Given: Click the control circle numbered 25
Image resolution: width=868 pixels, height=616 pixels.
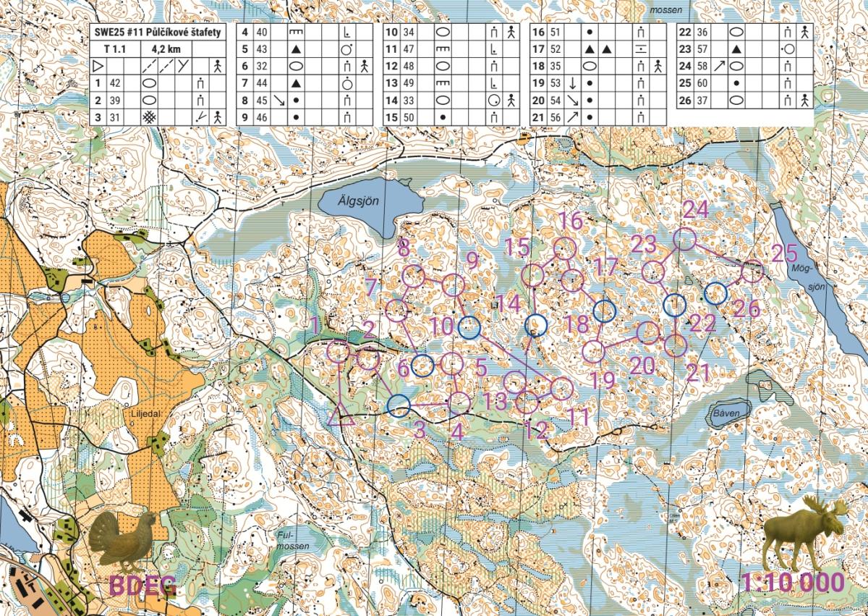Looking at the screenshot, I should [753, 271].
